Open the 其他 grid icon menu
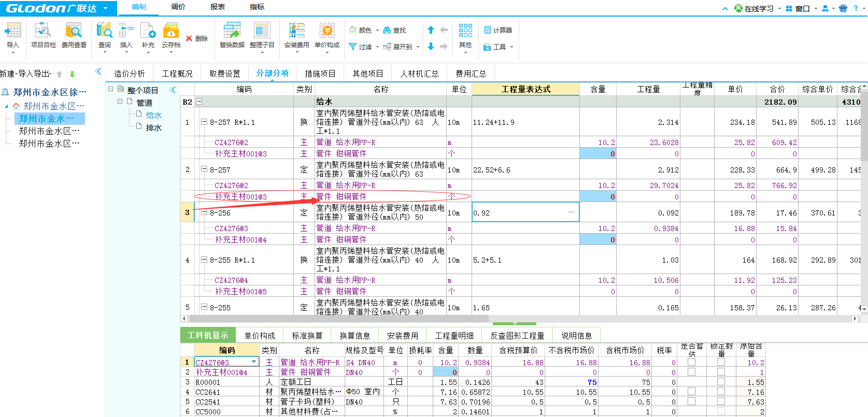 (465, 35)
